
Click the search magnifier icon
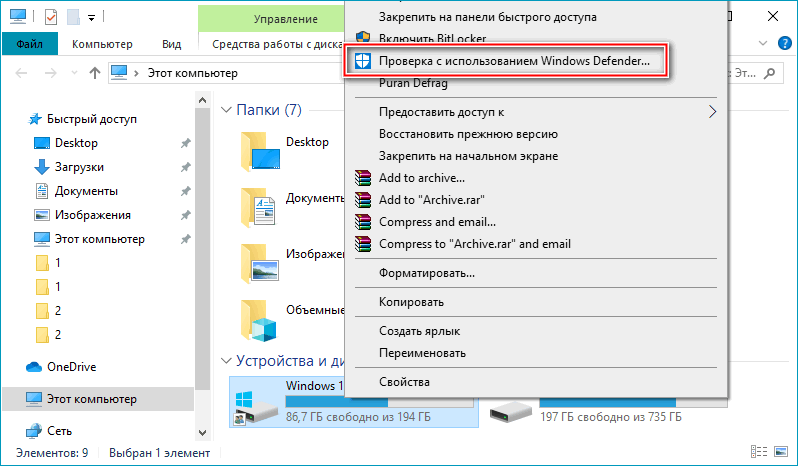[x=770, y=73]
